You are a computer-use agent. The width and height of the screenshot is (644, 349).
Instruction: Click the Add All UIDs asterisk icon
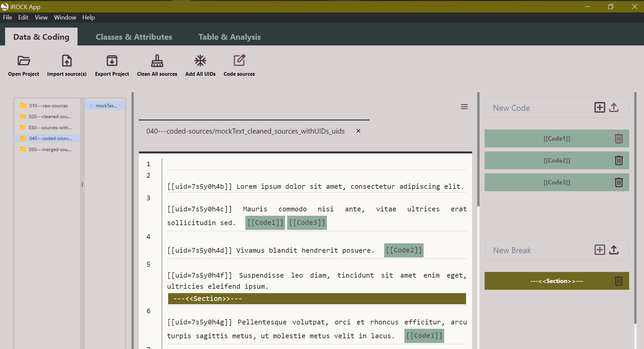point(200,61)
